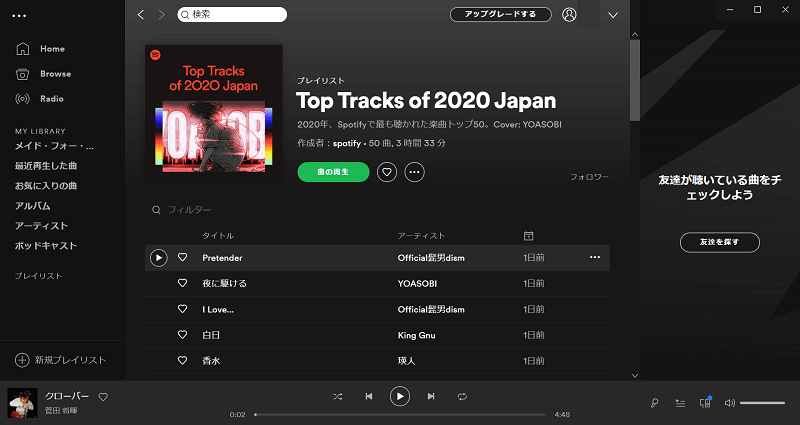This screenshot has height=425, width=800.
Task: Like the I Love... track
Action: pyautogui.click(x=182, y=309)
